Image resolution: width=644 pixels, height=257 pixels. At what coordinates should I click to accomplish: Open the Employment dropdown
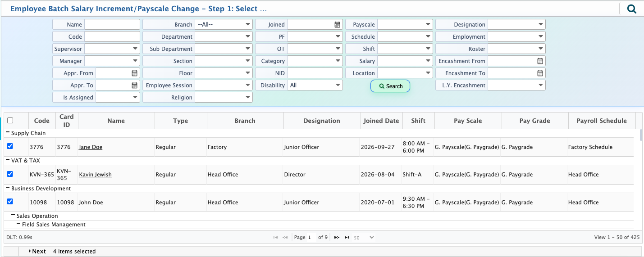[516, 37]
